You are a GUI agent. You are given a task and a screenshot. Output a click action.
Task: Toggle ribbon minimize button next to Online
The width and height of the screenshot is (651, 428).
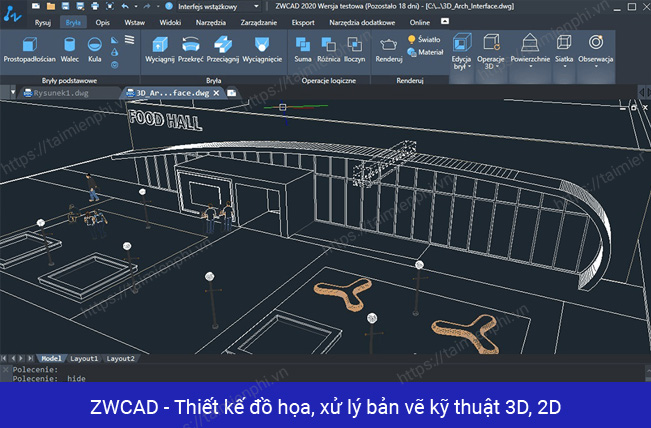point(445,21)
